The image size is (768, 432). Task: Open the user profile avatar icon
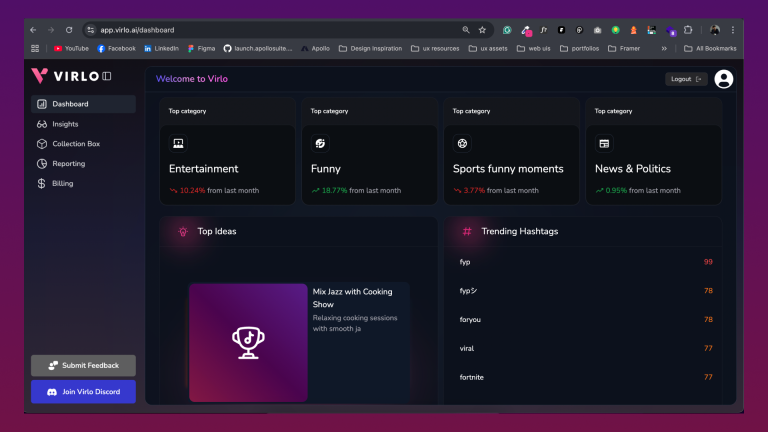tap(724, 79)
